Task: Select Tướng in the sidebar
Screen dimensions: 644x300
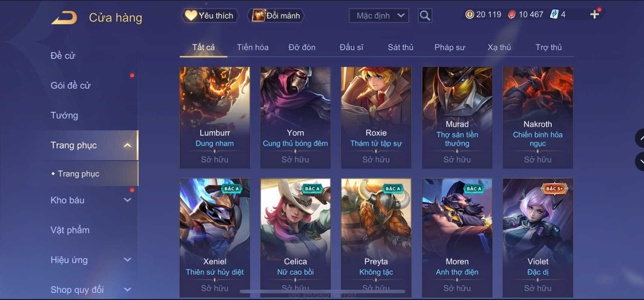Action: point(64,115)
